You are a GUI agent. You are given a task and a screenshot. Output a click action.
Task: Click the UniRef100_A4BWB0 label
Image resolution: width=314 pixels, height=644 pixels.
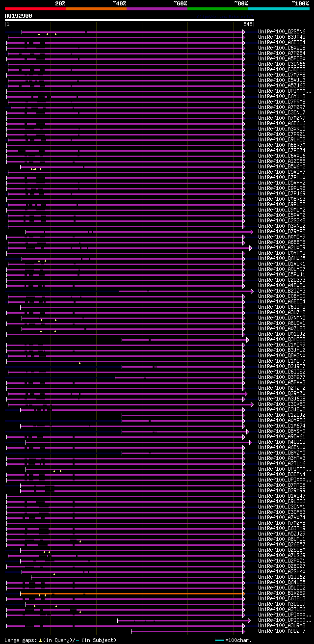282,286
